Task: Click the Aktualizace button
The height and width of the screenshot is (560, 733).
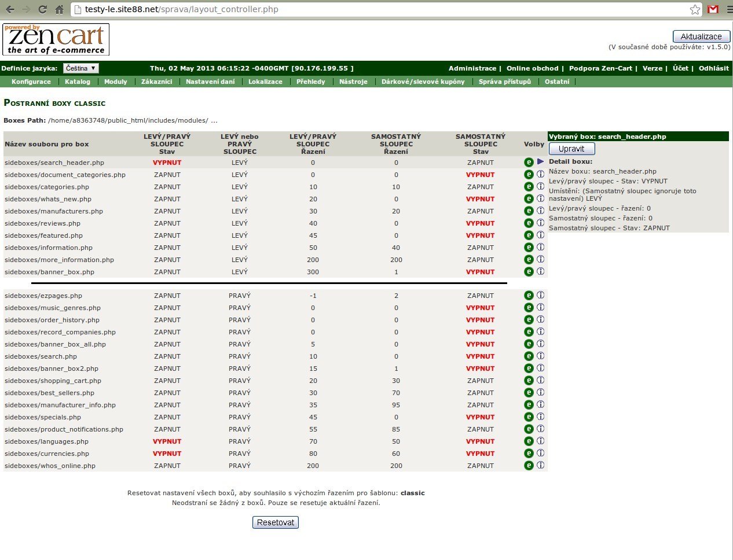Action: click(701, 36)
